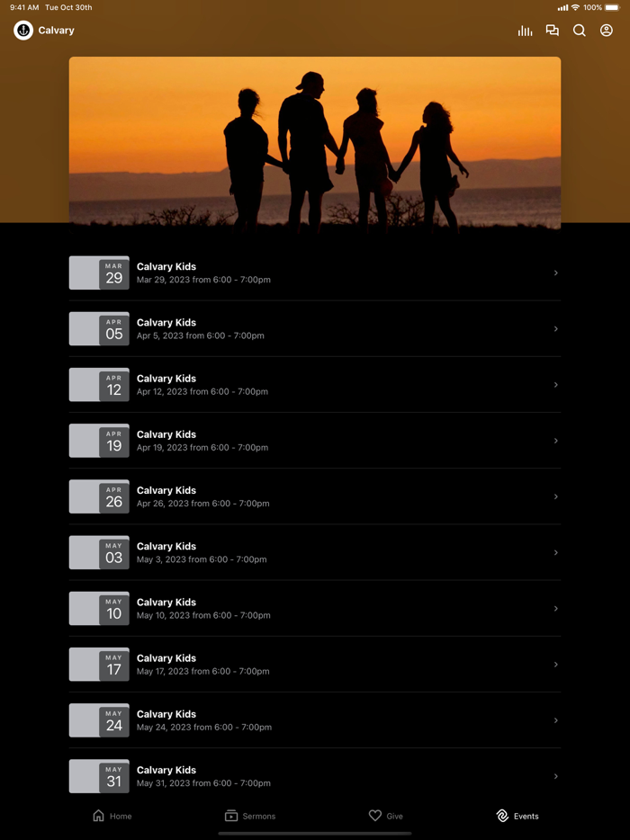630x840 pixels.
Task: Tap the sunset family silhouette banner
Action: (315, 145)
